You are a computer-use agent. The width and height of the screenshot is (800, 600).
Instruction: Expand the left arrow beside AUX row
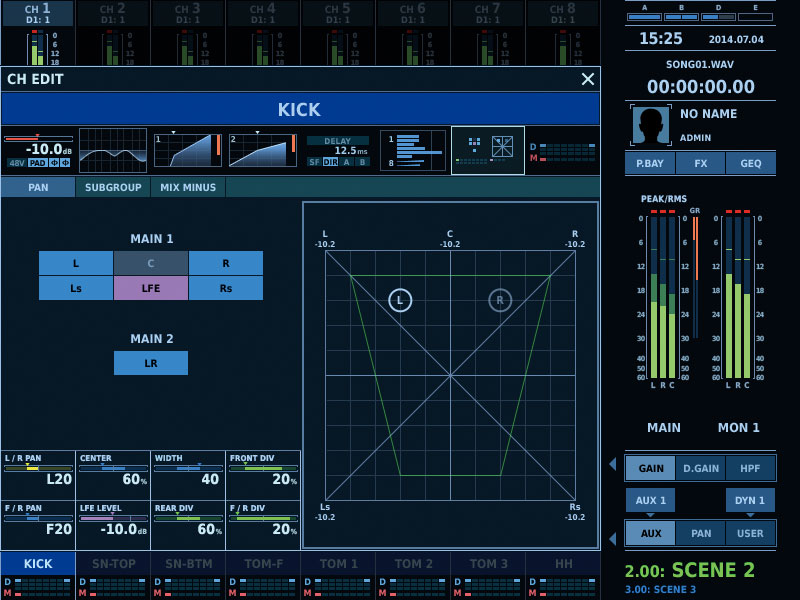pos(613,539)
